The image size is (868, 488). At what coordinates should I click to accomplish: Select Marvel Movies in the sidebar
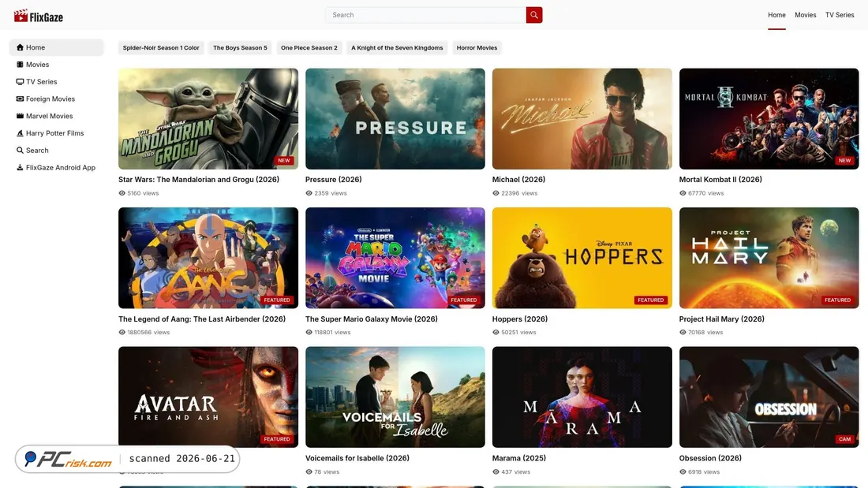(56, 116)
